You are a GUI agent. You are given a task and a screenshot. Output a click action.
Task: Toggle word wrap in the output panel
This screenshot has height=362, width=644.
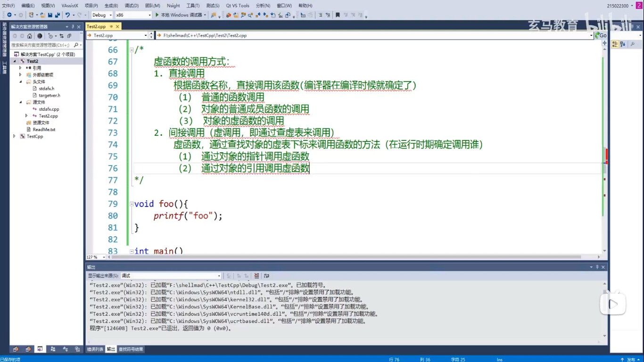(266, 276)
